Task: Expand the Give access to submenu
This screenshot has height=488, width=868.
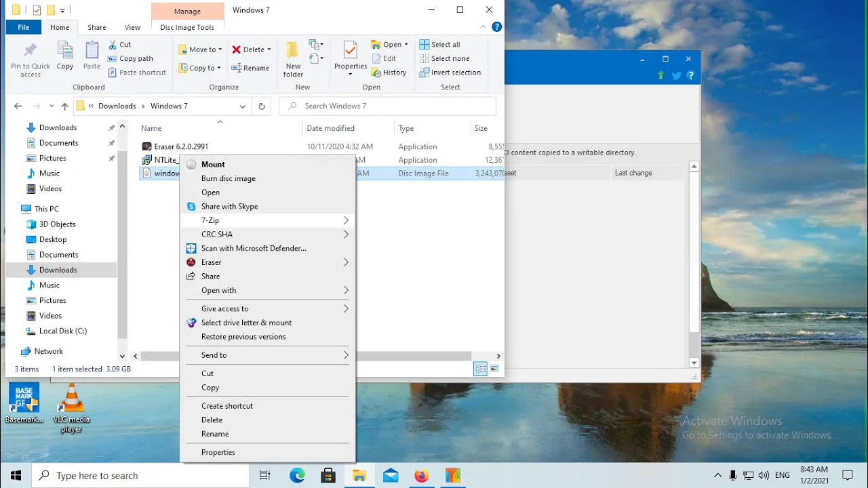Action: pyautogui.click(x=267, y=308)
